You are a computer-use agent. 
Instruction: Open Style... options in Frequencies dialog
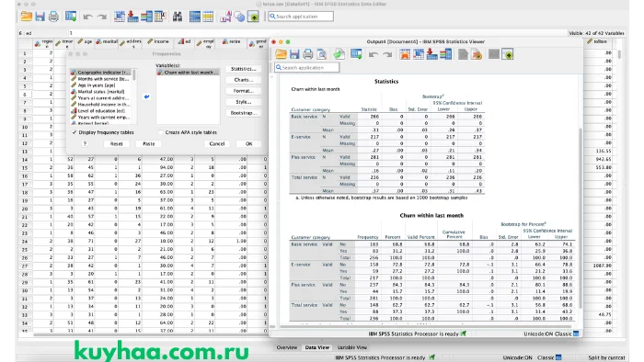[243, 102]
